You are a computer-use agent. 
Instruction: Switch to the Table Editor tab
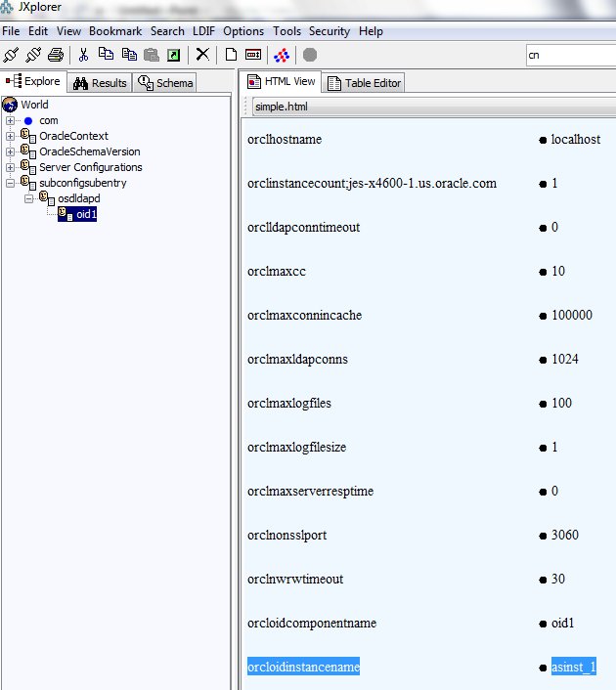364,83
